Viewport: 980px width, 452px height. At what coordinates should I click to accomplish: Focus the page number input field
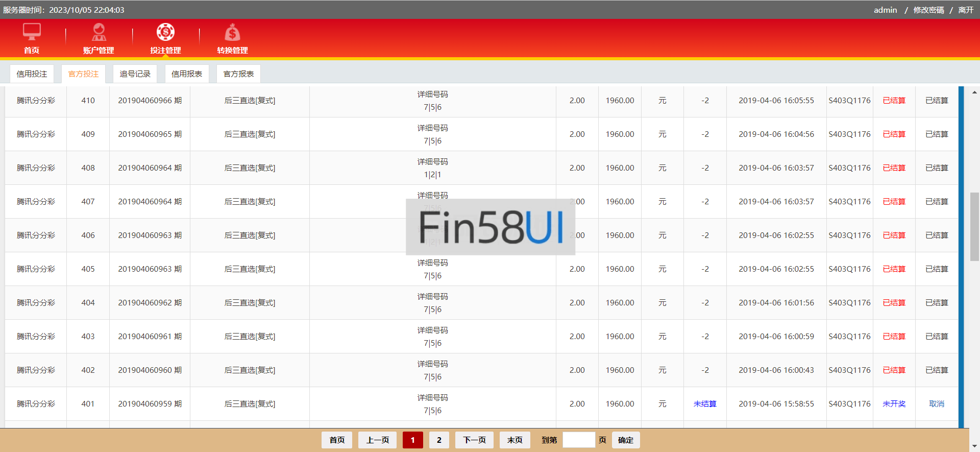click(579, 440)
